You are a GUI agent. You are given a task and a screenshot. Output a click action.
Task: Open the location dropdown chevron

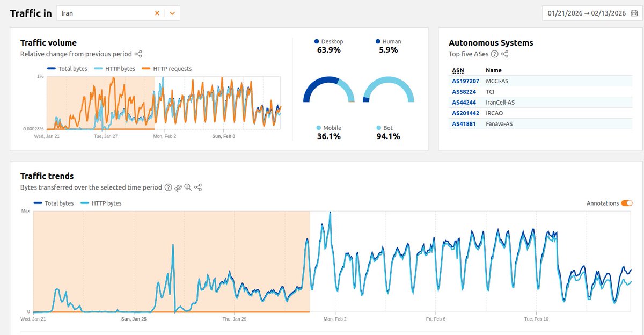pos(172,13)
